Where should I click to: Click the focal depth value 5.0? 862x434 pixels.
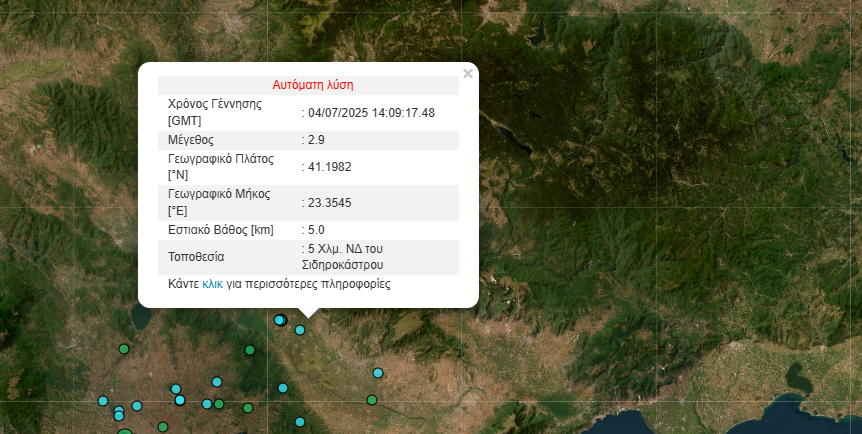(x=316, y=230)
